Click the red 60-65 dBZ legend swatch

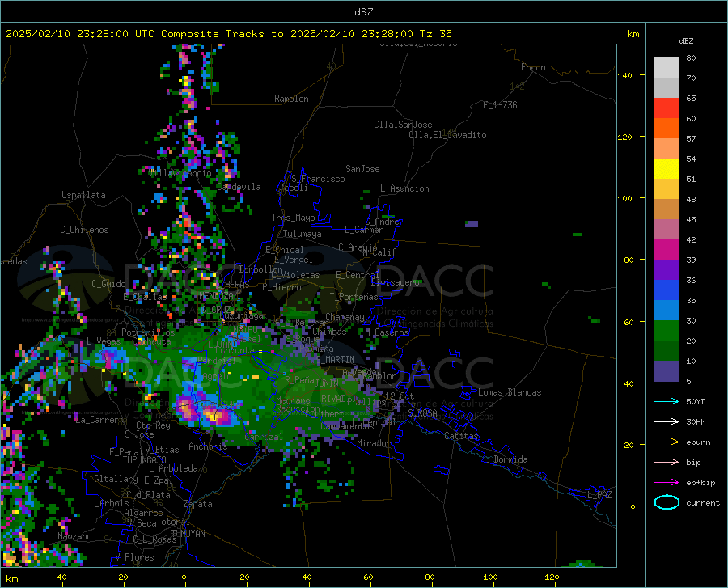(667, 108)
